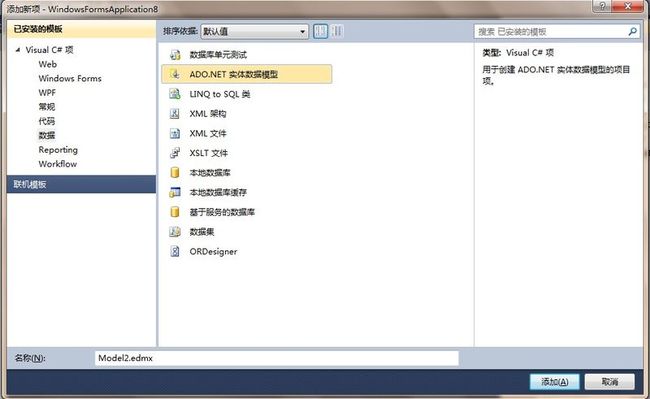
Task: Select the Workflow category
Action: [x=58, y=164]
